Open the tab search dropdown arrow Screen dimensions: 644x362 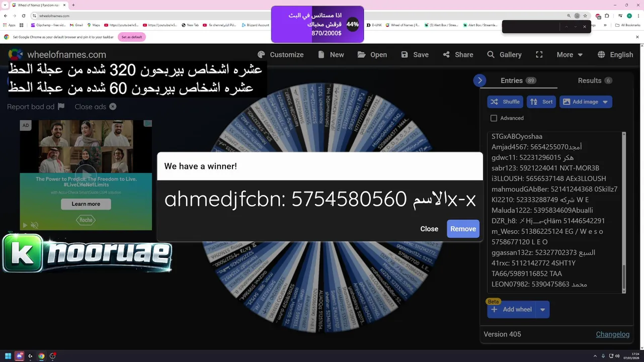(5, 5)
